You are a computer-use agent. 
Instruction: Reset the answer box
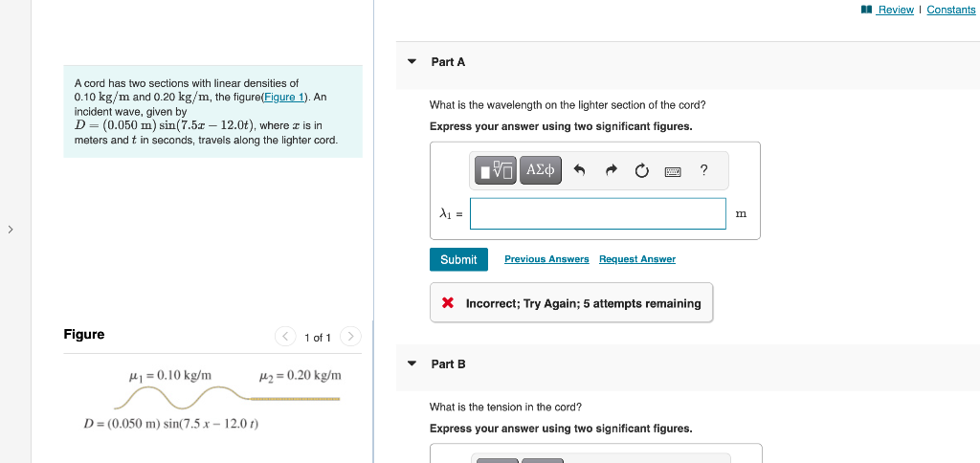642,170
